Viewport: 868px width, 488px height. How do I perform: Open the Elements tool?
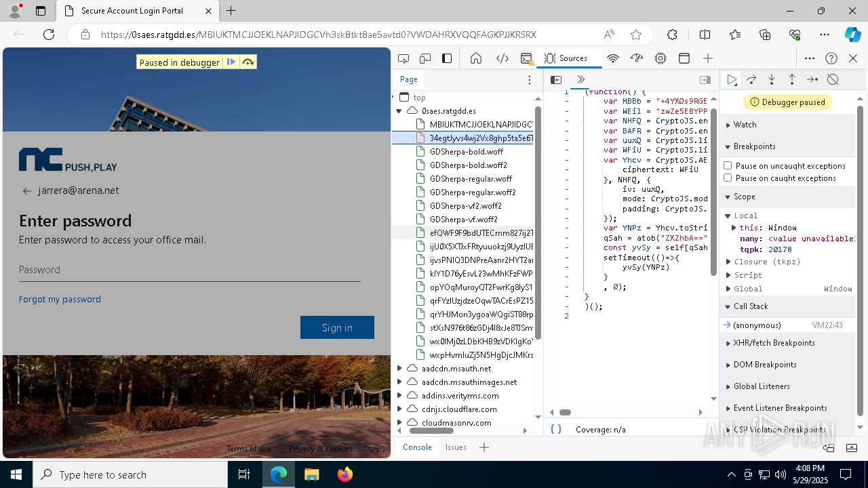pyautogui.click(x=502, y=58)
